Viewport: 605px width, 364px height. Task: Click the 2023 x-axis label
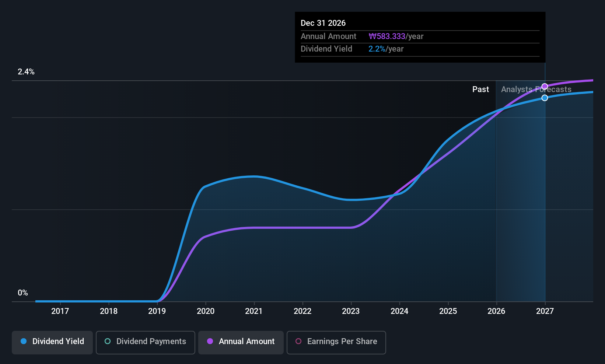351,311
